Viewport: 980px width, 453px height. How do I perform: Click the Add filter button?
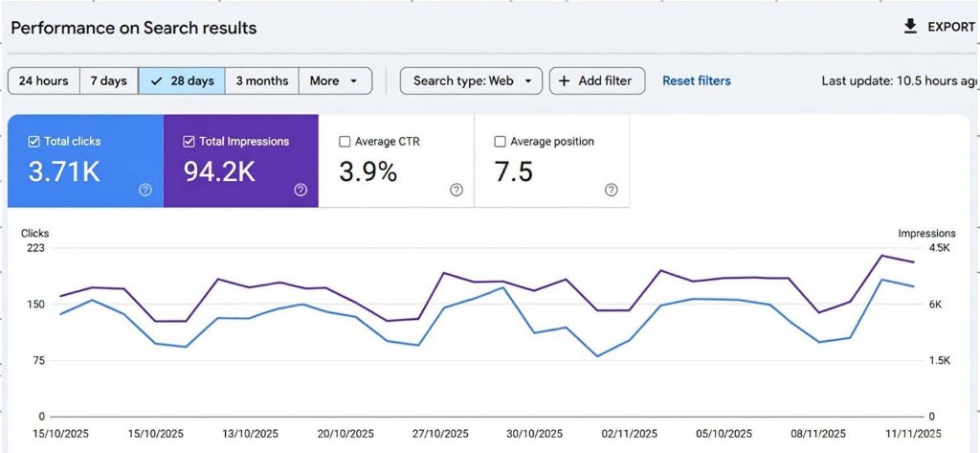click(x=597, y=80)
